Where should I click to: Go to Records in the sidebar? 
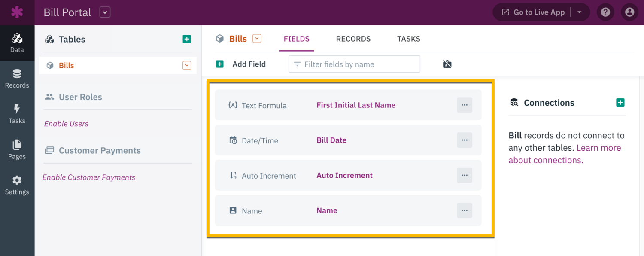17,79
